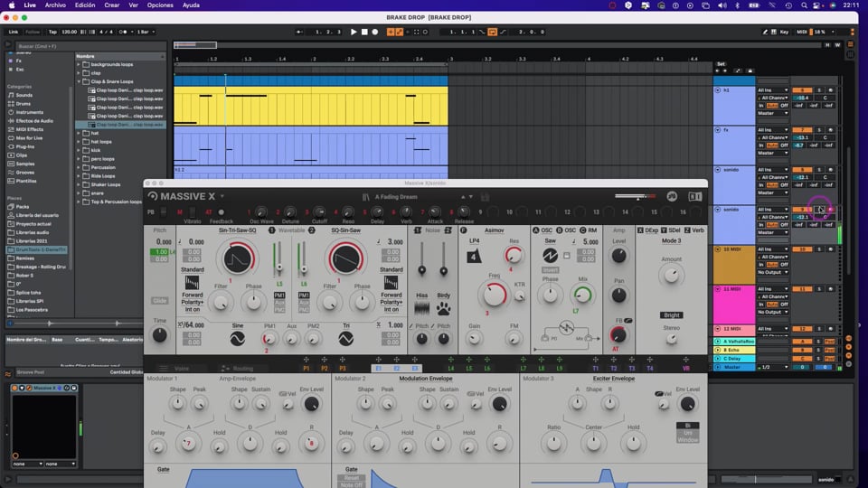Toggle the Key map mode button
868x488 pixels.
[x=784, y=33]
